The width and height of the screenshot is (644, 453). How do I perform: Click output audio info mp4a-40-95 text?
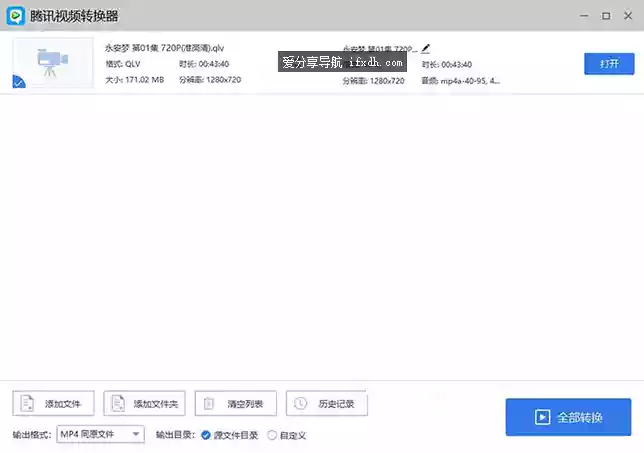click(461, 81)
